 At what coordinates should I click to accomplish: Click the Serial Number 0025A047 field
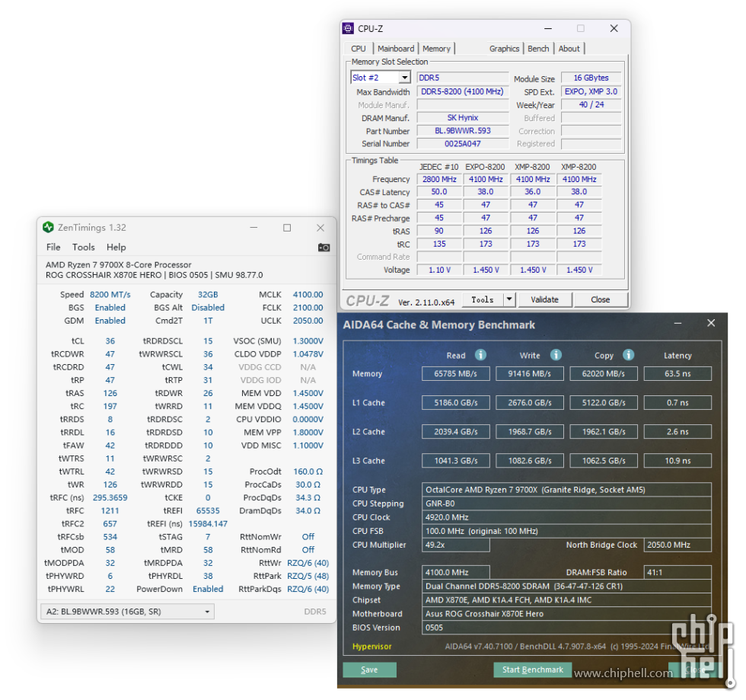(x=463, y=143)
